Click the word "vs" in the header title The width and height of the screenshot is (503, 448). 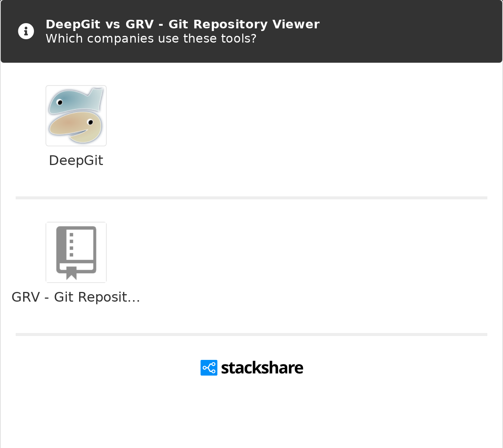tap(113, 25)
